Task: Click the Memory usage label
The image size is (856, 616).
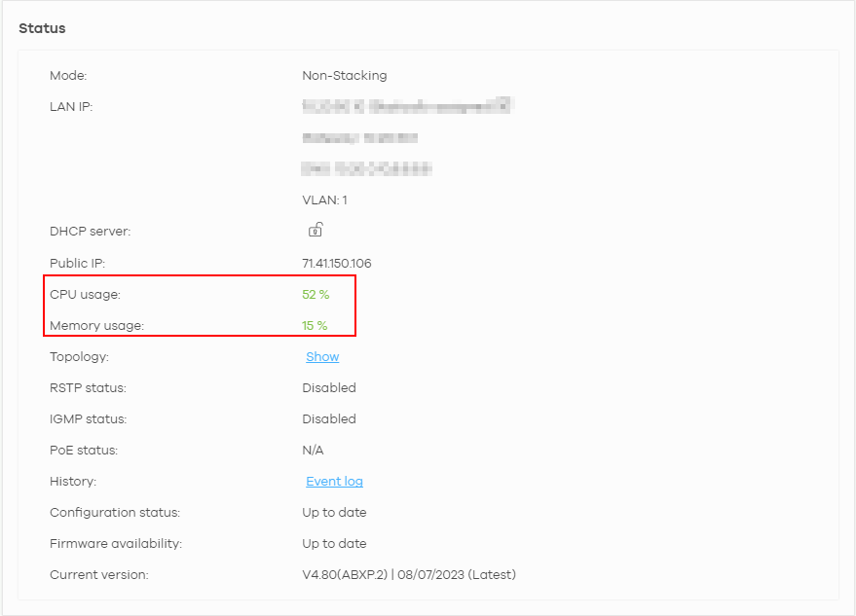Action: click(x=96, y=326)
